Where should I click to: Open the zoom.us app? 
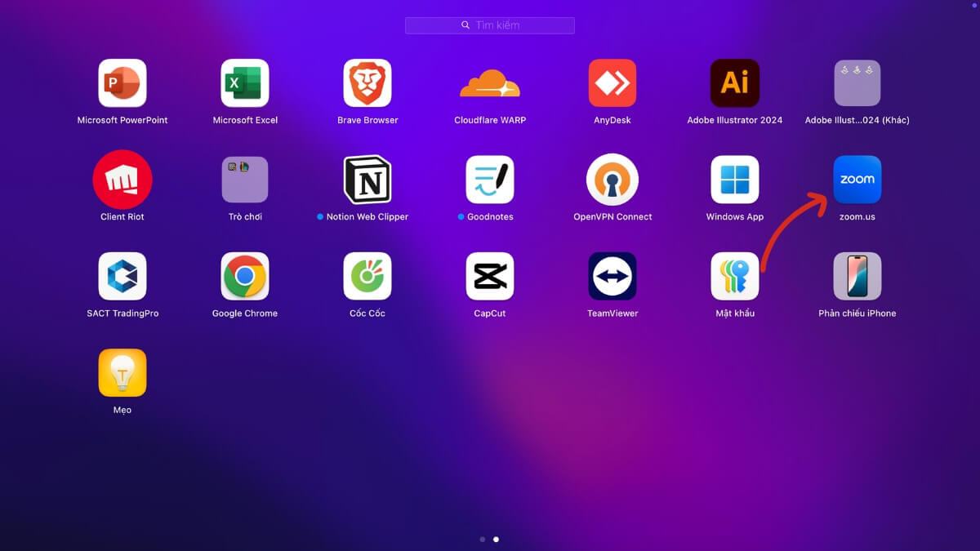tap(857, 180)
